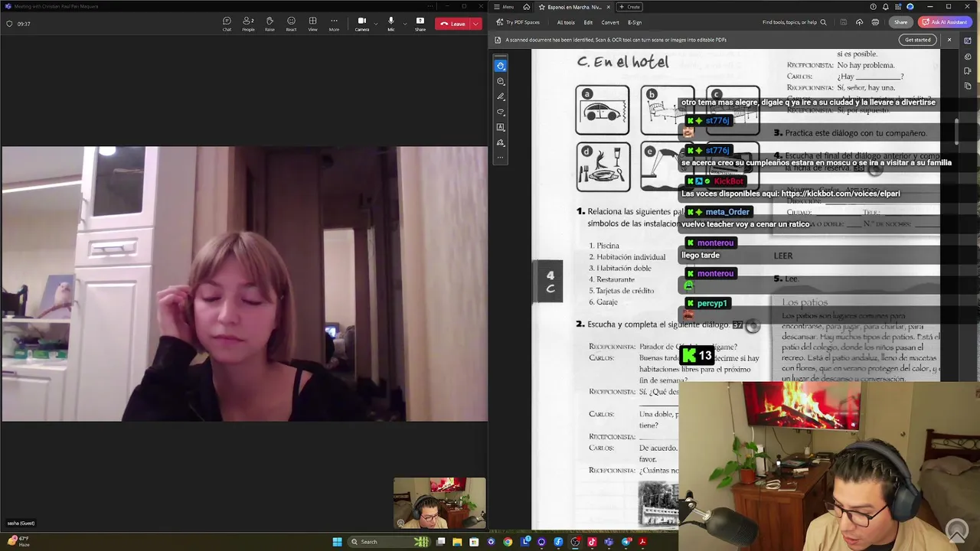Click the Print icon in Acrobat
The image size is (980, 551).
875,22
